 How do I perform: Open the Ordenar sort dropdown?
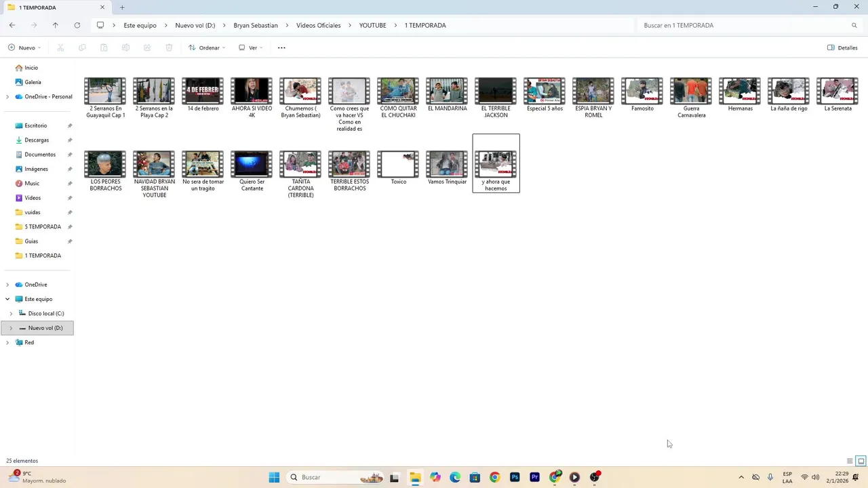point(207,47)
